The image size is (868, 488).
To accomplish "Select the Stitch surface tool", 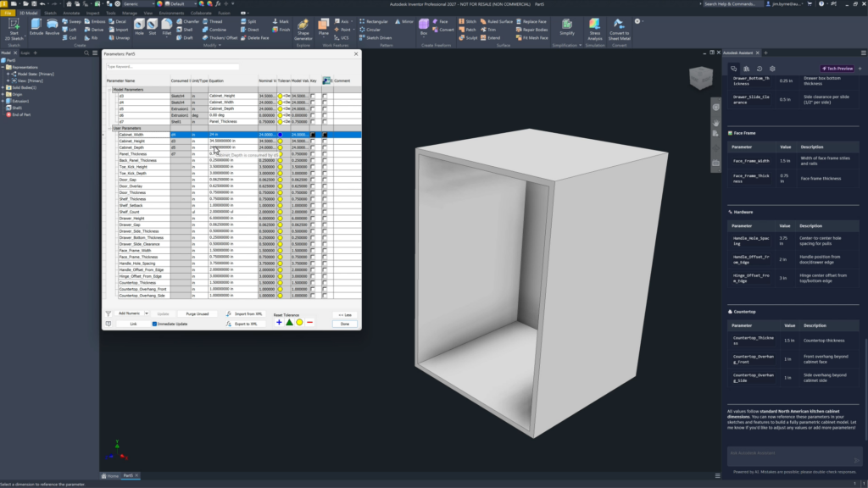I will (467, 21).
